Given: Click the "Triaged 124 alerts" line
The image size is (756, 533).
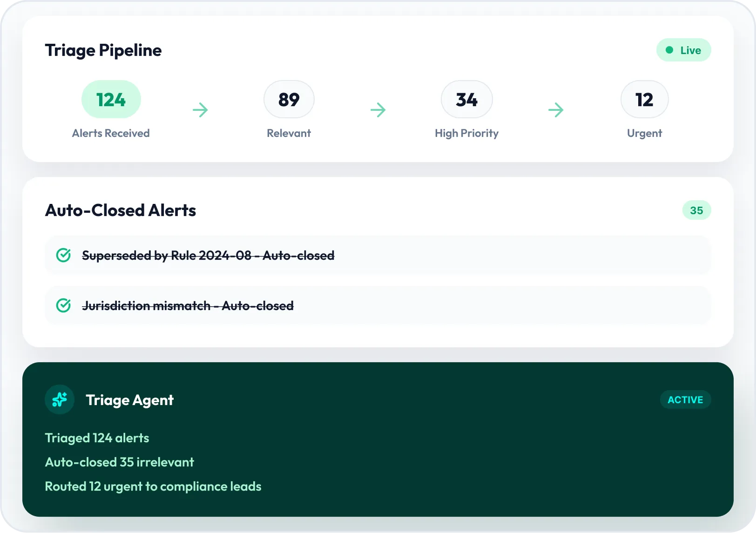Looking at the screenshot, I should point(97,438).
